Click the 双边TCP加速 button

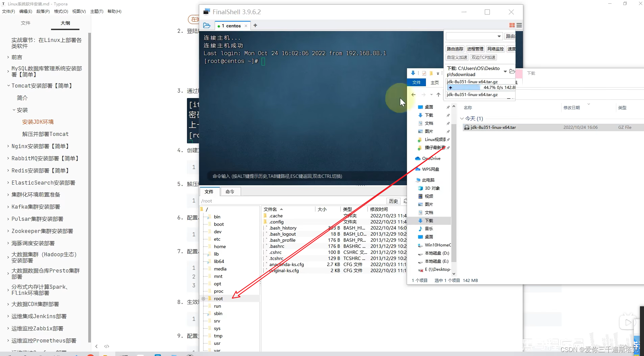coord(483,57)
